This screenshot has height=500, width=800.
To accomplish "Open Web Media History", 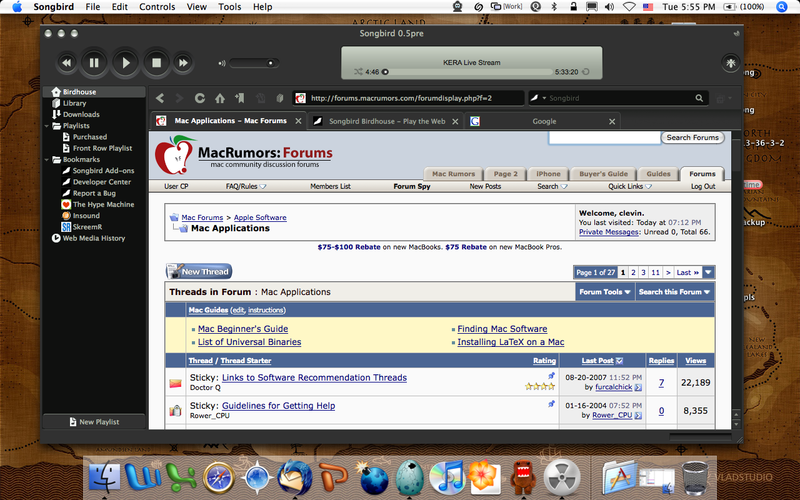I will coord(93,238).
